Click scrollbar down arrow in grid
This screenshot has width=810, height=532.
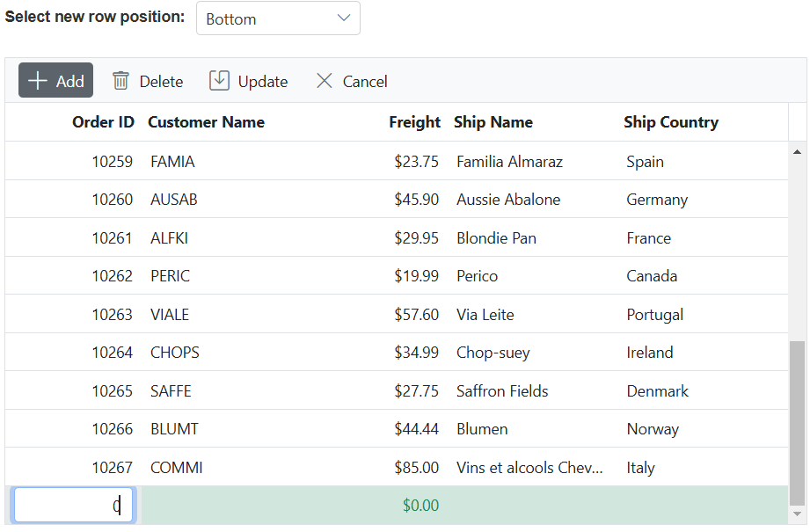click(x=797, y=514)
